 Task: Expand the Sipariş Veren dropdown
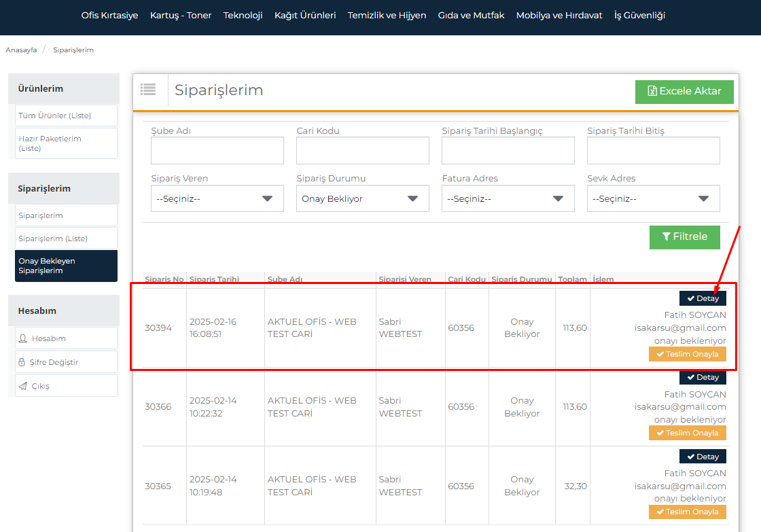(217, 199)
